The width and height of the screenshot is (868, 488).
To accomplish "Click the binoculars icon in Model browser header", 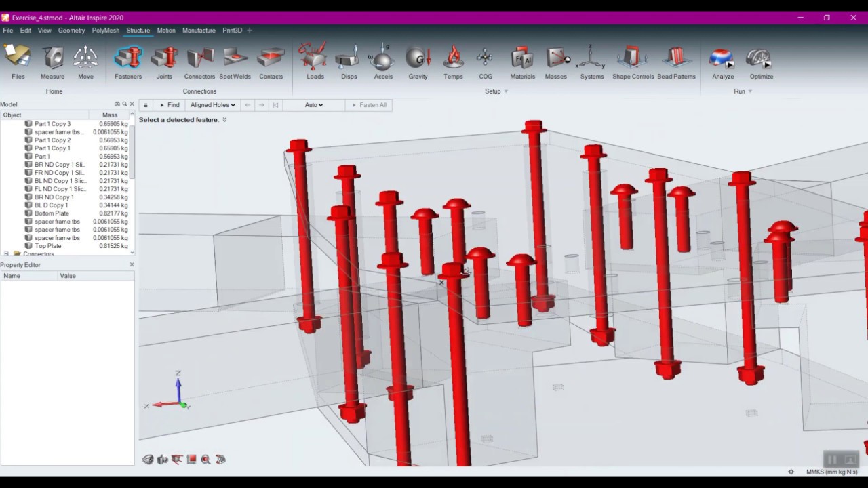I will pos(117,104).
